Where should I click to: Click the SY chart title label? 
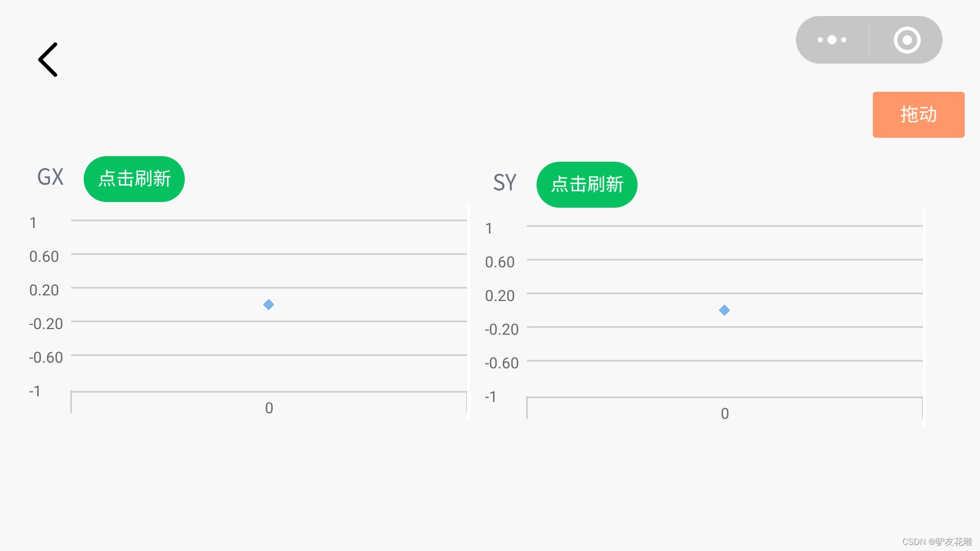coord(505,183)
